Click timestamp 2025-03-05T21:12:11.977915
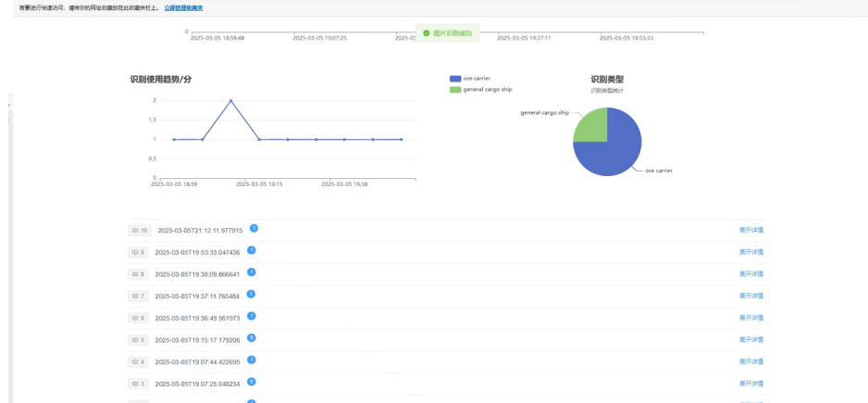The width and height of the screenshot is (868, 403). [x=201, y=231]
